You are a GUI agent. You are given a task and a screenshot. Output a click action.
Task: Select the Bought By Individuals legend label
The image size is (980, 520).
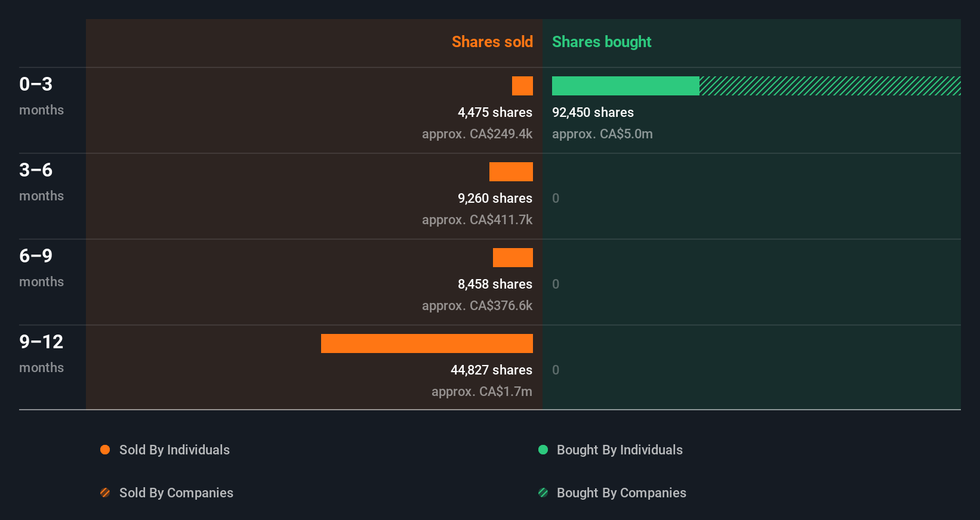pos(620,450)
